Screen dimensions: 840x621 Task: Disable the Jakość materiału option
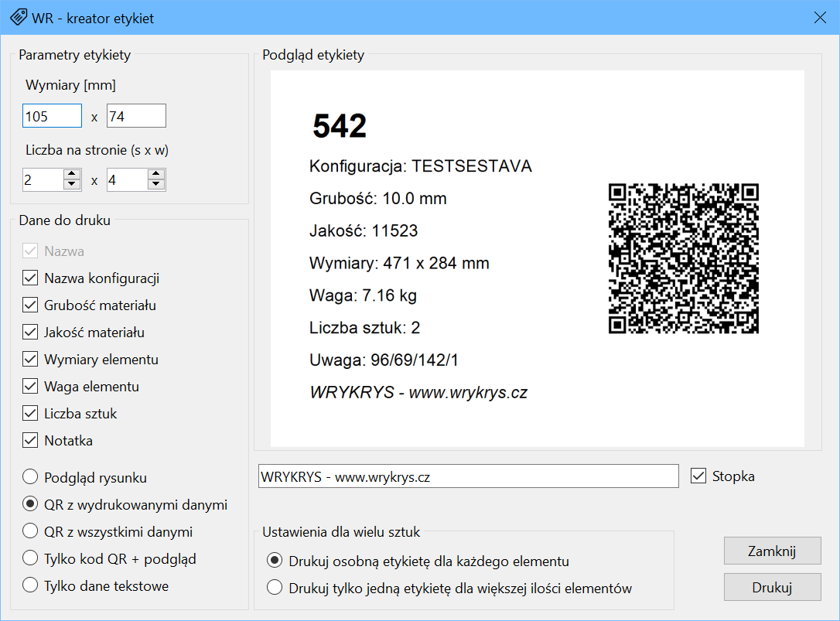pyautogui.click(x=30, y=333)
